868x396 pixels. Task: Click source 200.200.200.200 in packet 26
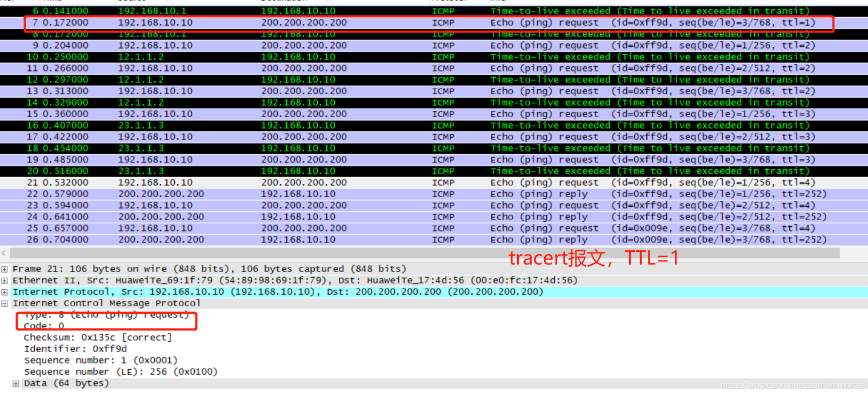161,240
